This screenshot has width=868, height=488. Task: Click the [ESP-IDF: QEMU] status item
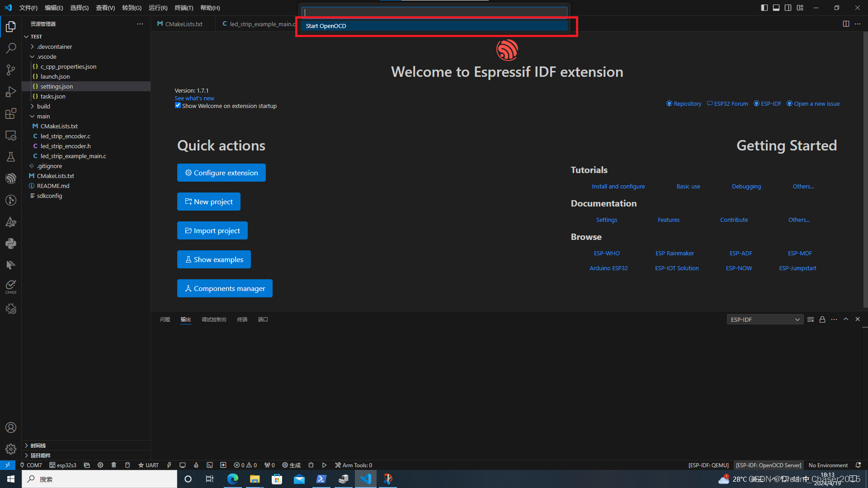click(708, 465)
